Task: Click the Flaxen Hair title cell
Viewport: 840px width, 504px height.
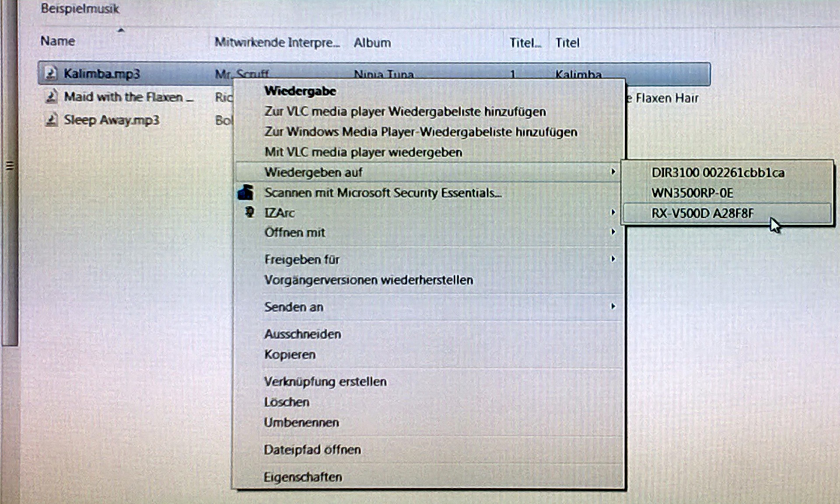Action: [x=663, y=98]
